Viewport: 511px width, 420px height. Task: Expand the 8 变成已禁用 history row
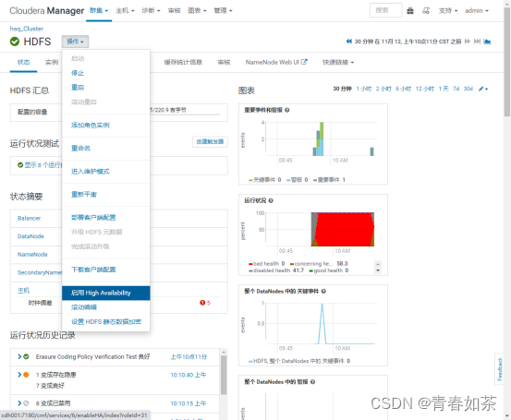click(x=20, y=403)
